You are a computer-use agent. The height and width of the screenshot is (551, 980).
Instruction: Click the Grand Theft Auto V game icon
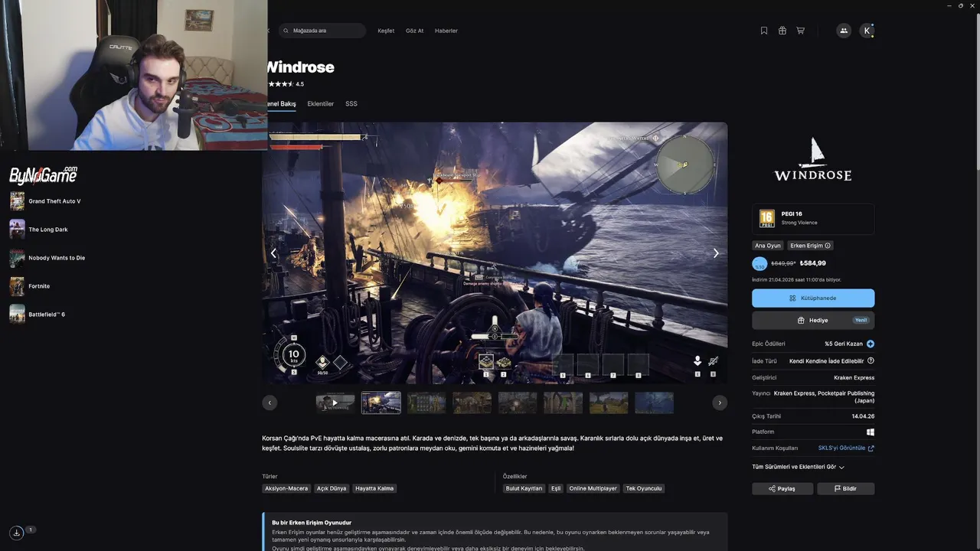(17, 201)
